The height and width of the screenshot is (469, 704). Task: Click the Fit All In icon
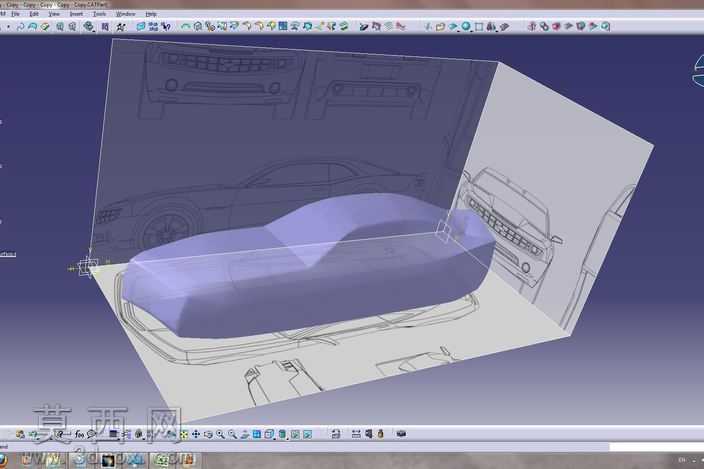(184, 434)
